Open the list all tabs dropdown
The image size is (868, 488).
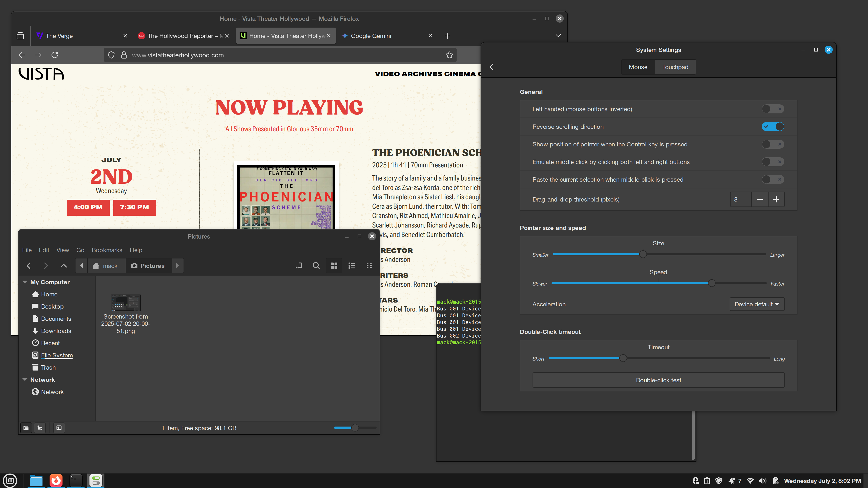tap(558, 36)
